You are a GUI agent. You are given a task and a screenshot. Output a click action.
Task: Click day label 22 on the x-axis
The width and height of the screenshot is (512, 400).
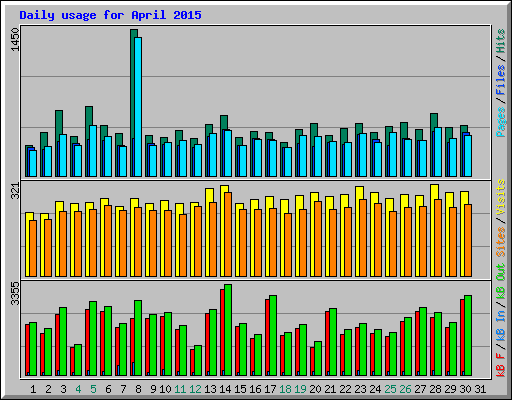point(345,389)
